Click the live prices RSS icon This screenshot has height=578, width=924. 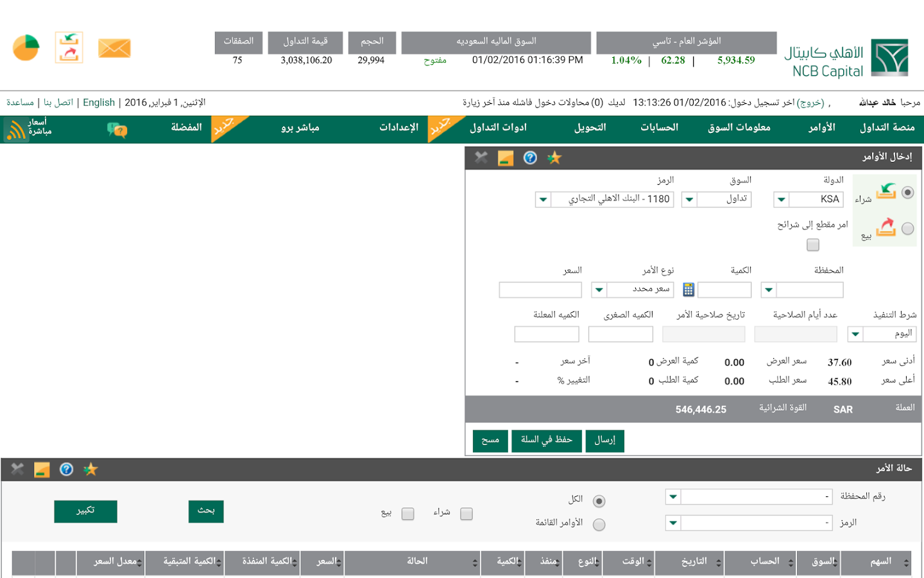tap(15, 130)
